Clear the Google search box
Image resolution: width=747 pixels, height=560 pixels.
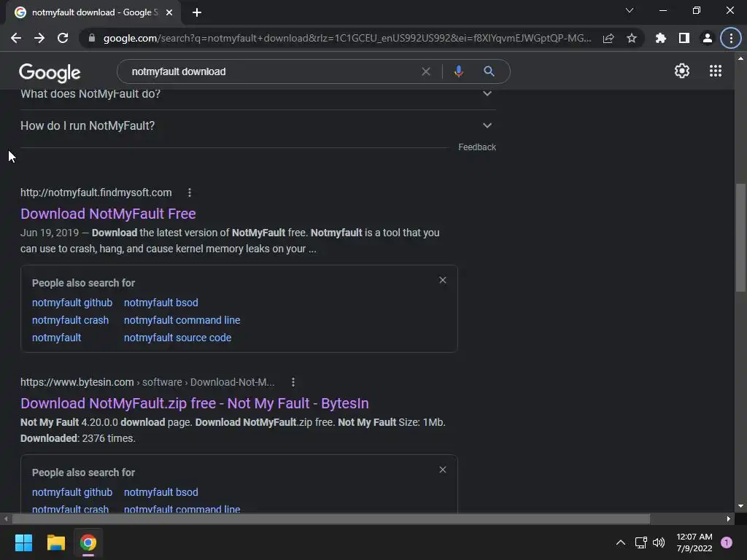point(426,71)
